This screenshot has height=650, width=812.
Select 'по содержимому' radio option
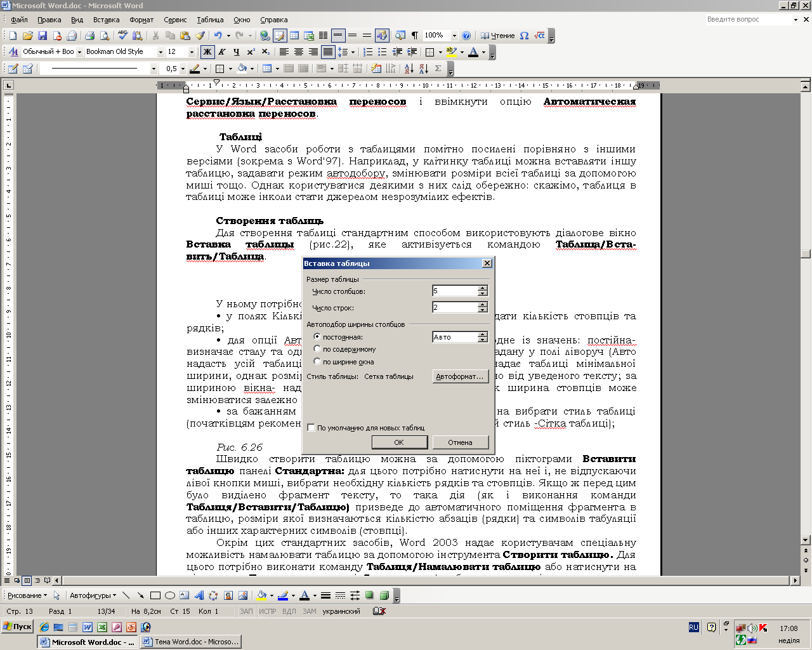point(317,349)
